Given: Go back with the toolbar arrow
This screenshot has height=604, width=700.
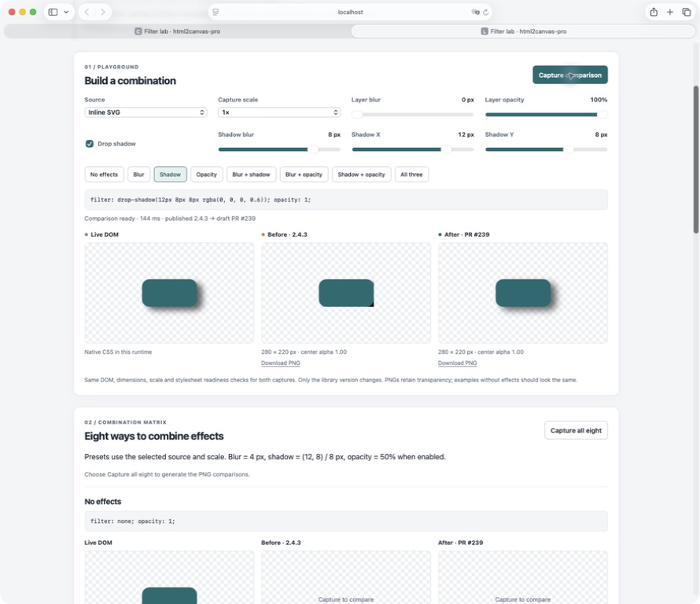Looking at the screenshot, I should [x=87, y=12].
